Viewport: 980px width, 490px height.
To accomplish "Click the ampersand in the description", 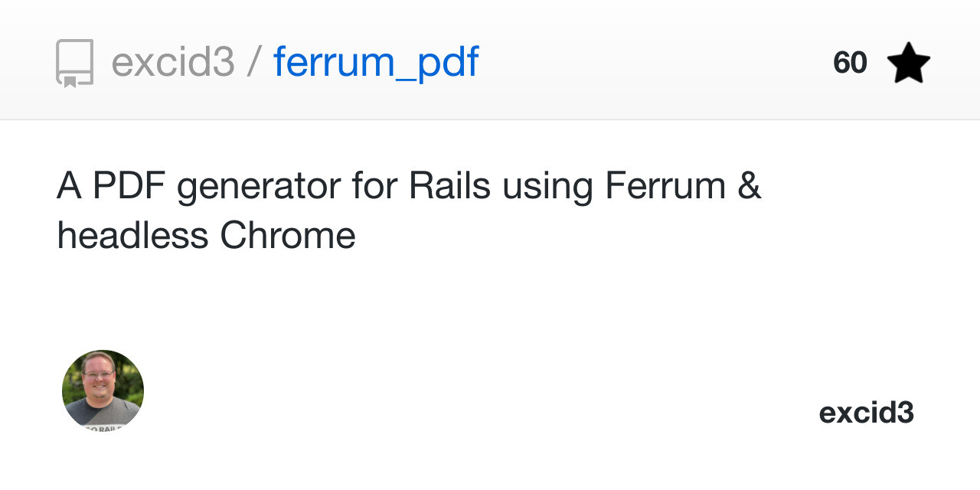I will 750,185.
